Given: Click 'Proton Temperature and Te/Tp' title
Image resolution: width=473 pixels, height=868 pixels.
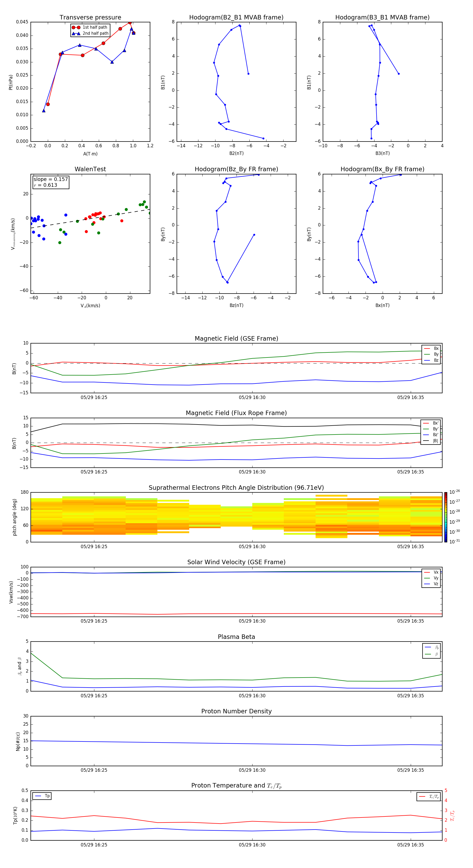Looking at the screenshot, I should (236, 786).
